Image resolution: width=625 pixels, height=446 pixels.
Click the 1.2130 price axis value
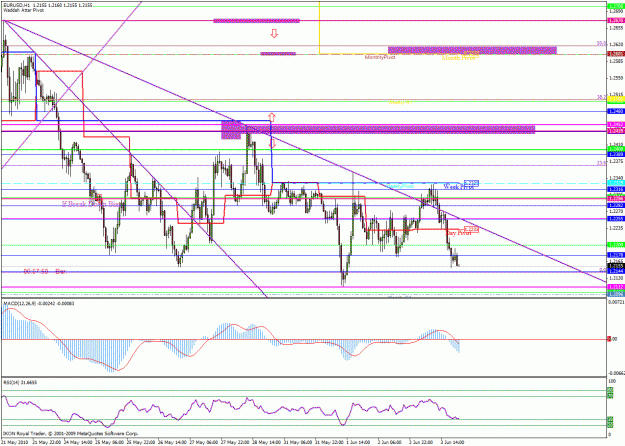click(x=616, y=278)
